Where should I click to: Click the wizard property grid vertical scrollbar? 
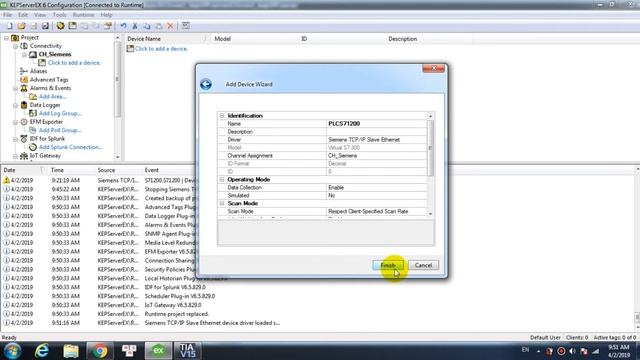click(x=430, y=165)
